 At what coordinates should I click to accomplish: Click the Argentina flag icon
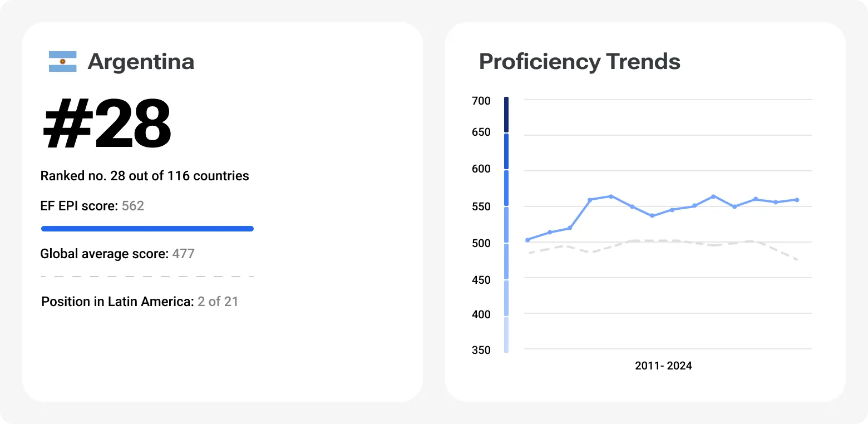click(x=62, y=61)
